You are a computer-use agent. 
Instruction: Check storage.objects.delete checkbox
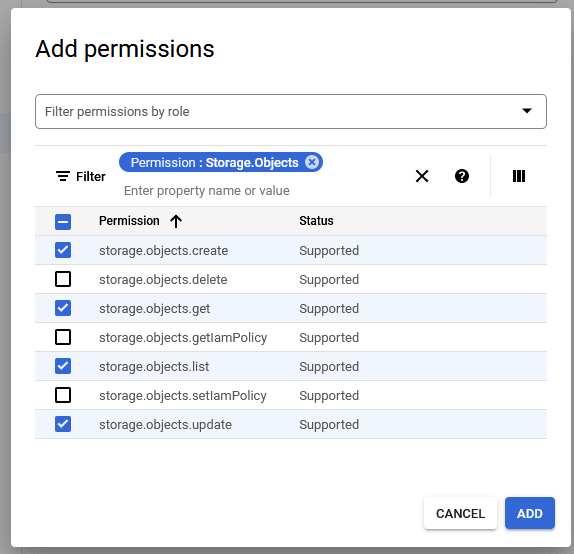pos(63,279)
